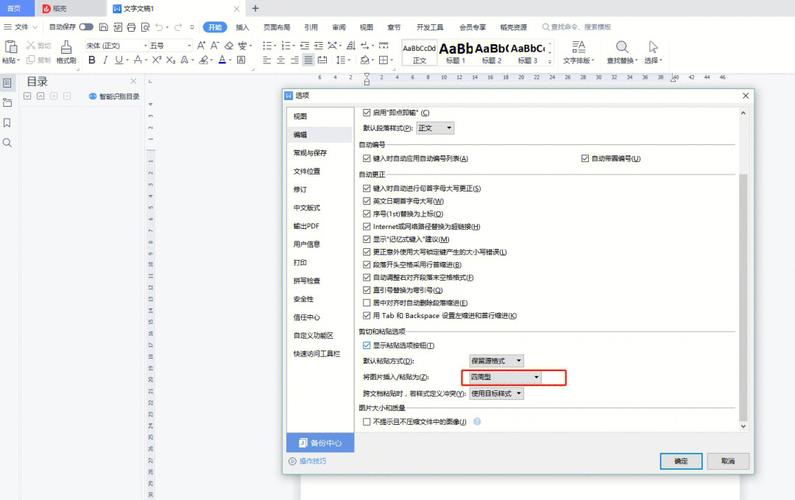The height and width of the screenshot is (500, 795).
Task: Switch to the 引用 ribbon tab
Action: [x=311, y=27]
